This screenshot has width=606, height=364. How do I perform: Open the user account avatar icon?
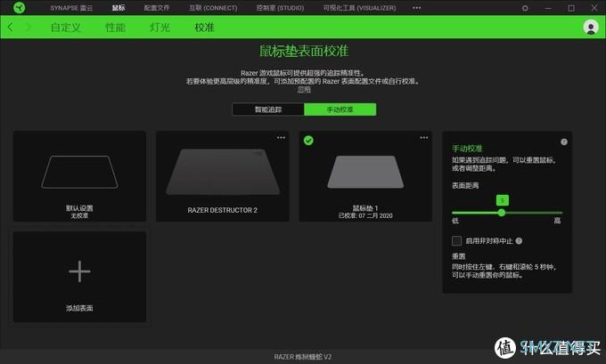tap(591, 27)
